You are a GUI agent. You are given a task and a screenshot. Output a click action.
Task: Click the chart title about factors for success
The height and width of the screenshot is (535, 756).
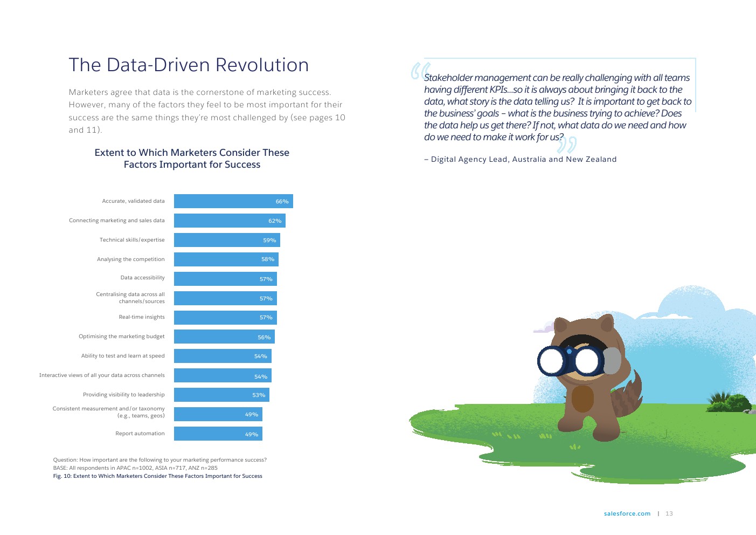[192, 159]
